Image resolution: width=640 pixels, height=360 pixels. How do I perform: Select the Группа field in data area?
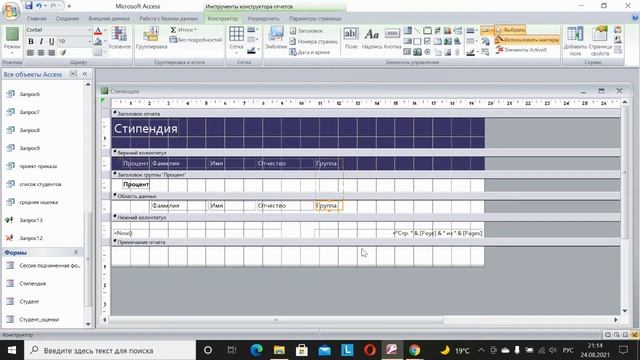(x=329, y=206)
